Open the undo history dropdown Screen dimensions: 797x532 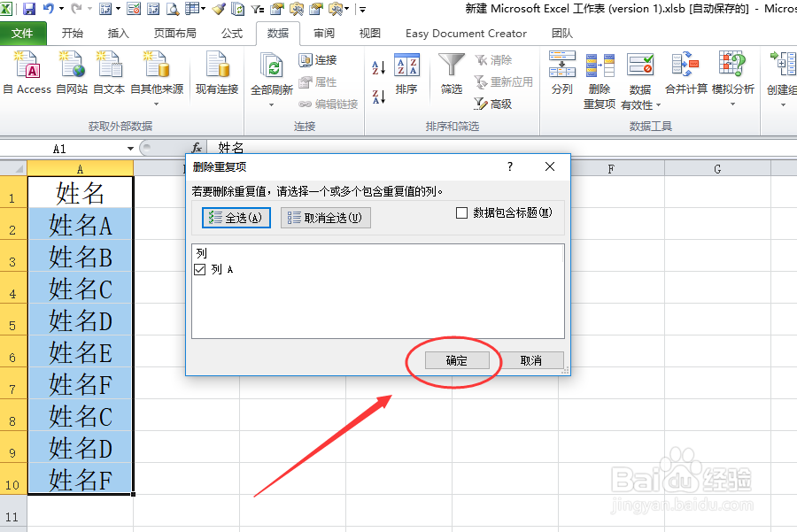click(x=61, y=8)
